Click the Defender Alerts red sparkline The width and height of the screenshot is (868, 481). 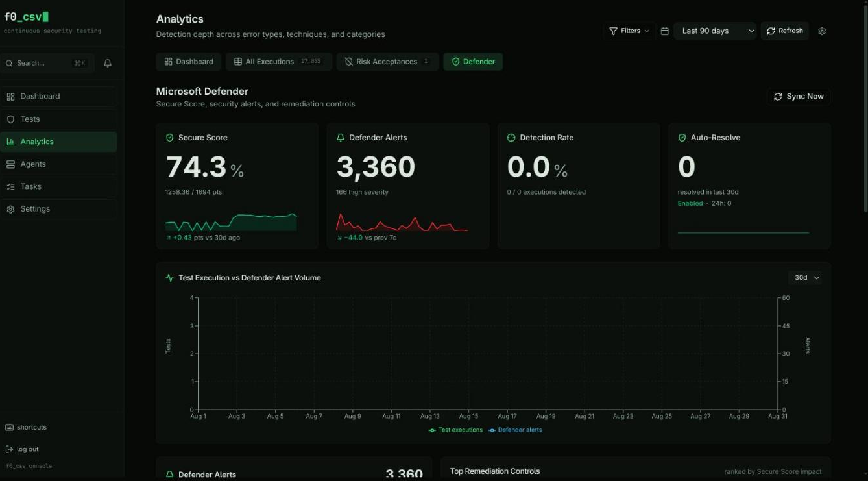(x=402, y=222)
